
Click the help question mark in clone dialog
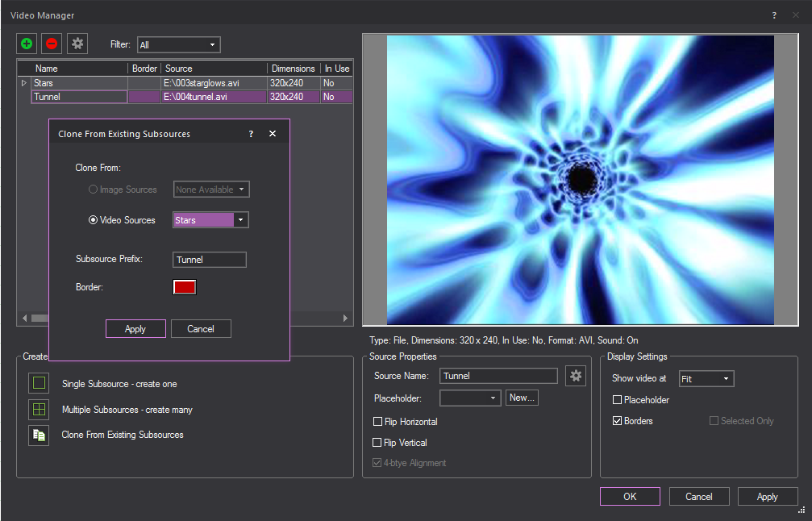click(251, 134)
